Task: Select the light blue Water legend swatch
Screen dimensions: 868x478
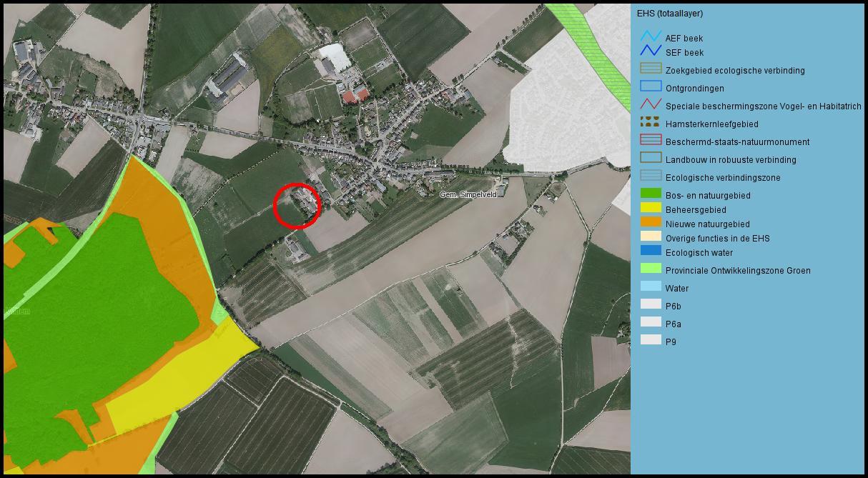Action: 651,287
